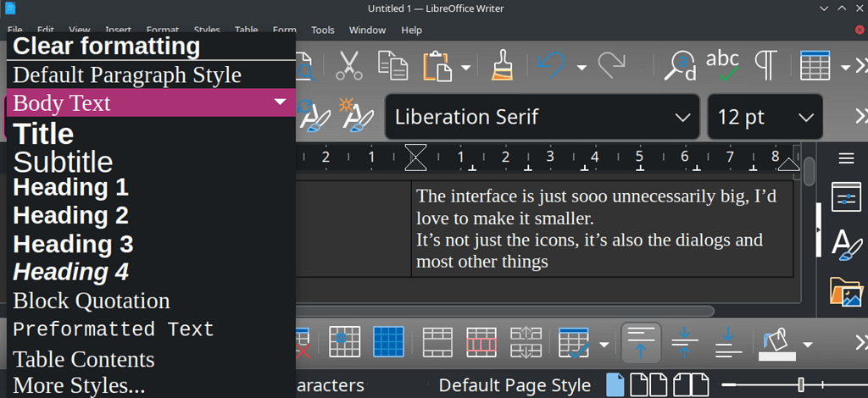
Task: Activate the Clone Formatting paintbrush
Action: [503, 66]
